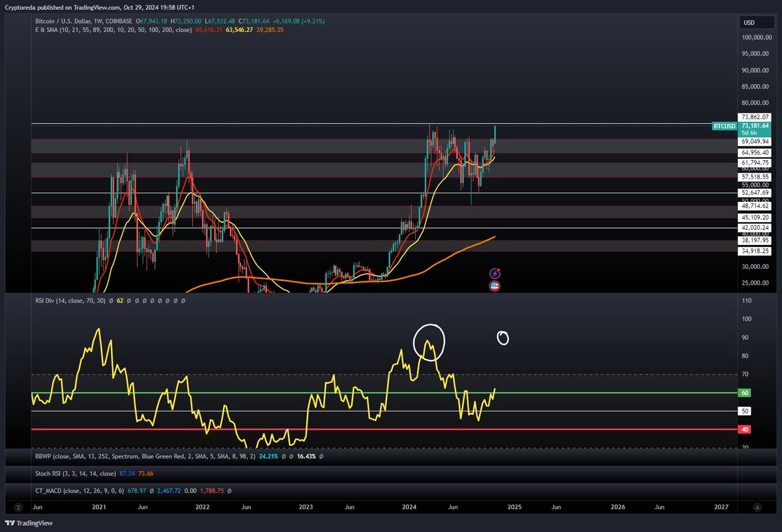Click the 64,956.40 price level label
The width and height of the screenshot is (782, 532).
pos(755,152)
